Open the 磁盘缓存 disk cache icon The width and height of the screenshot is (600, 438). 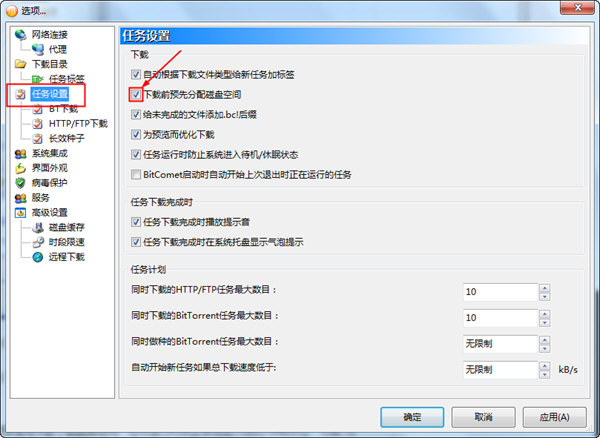click(38, 227)
